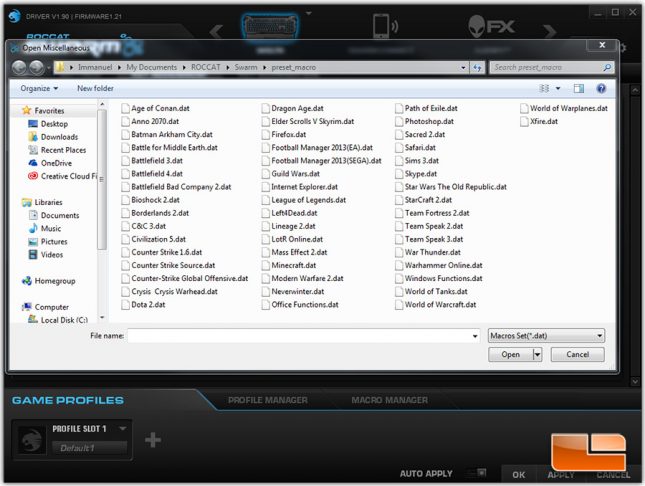Select World of Warcraft.dat
645x486 pixels.
click(x=435, y=305)
